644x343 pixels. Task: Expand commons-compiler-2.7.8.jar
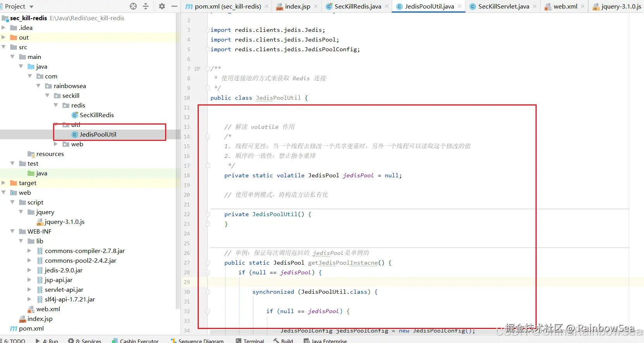coord(29,251)
